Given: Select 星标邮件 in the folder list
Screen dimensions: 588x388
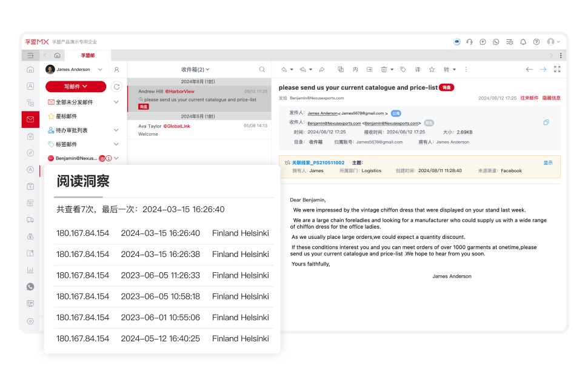Looking at the screenshot, I should [x=67, y=116].
